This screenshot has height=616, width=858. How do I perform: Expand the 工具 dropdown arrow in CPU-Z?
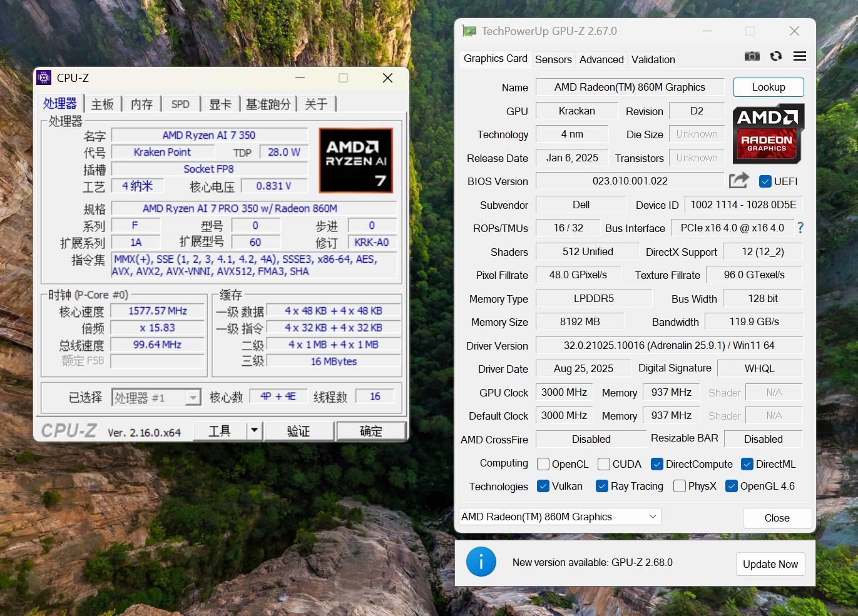coord(254,430)
